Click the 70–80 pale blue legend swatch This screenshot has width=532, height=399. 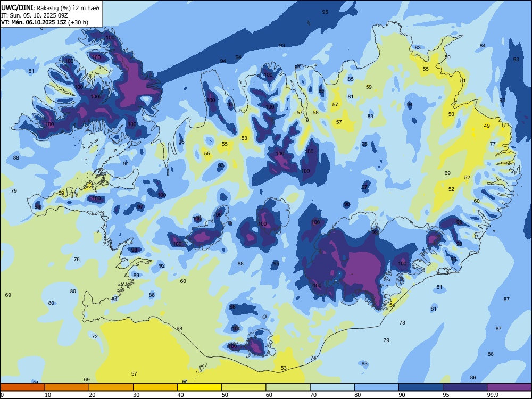(332, 387)
